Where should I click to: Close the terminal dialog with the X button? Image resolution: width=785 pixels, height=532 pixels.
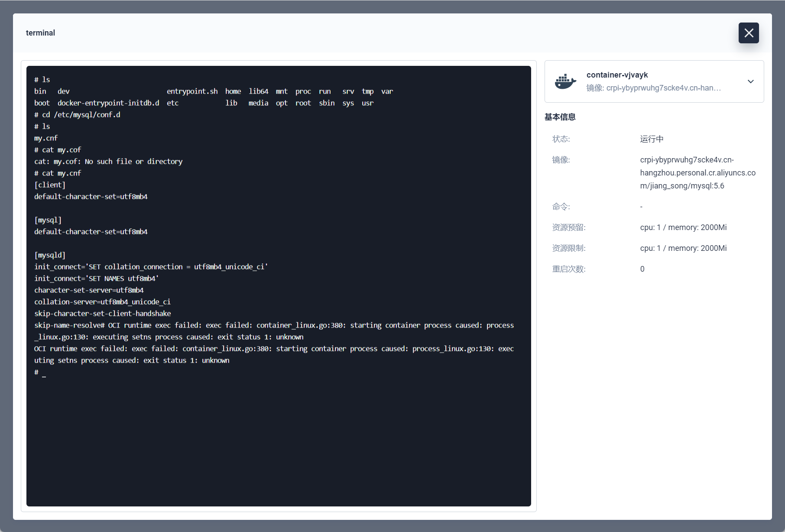(749, 33)
